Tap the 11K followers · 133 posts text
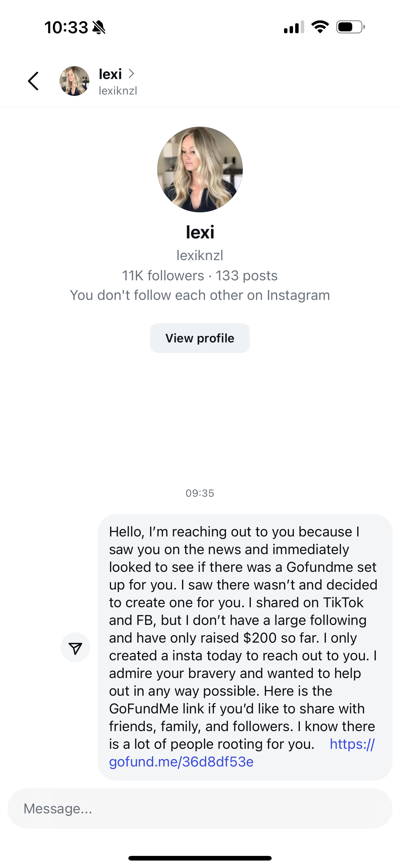 pos(200,276)
